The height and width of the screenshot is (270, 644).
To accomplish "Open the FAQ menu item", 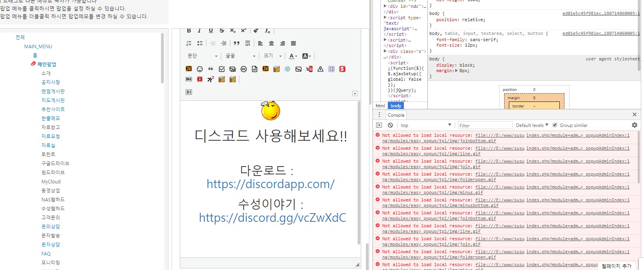I will [46, 254].
